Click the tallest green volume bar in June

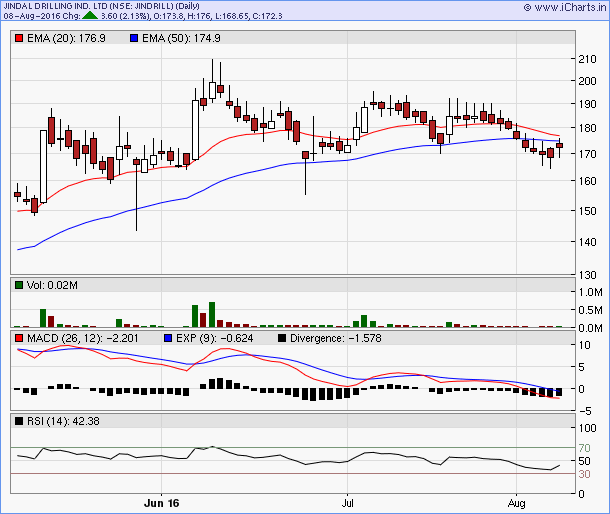click(x=212, y=314)
